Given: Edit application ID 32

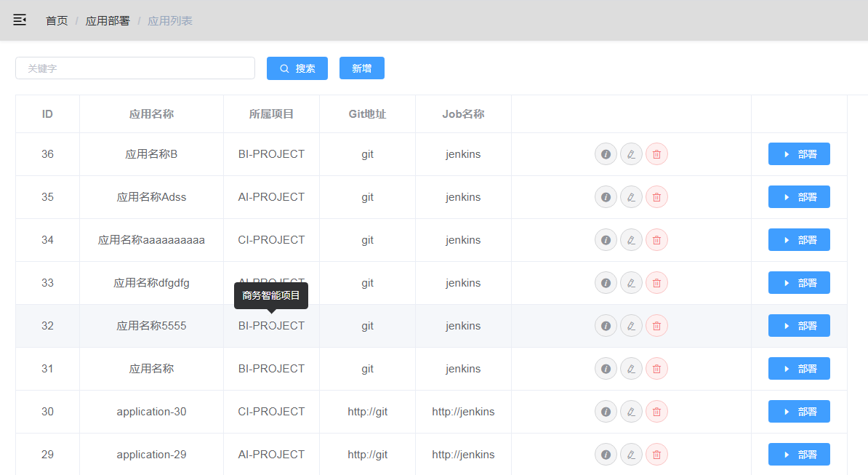Looking at the screenshot, I should 631,326.
